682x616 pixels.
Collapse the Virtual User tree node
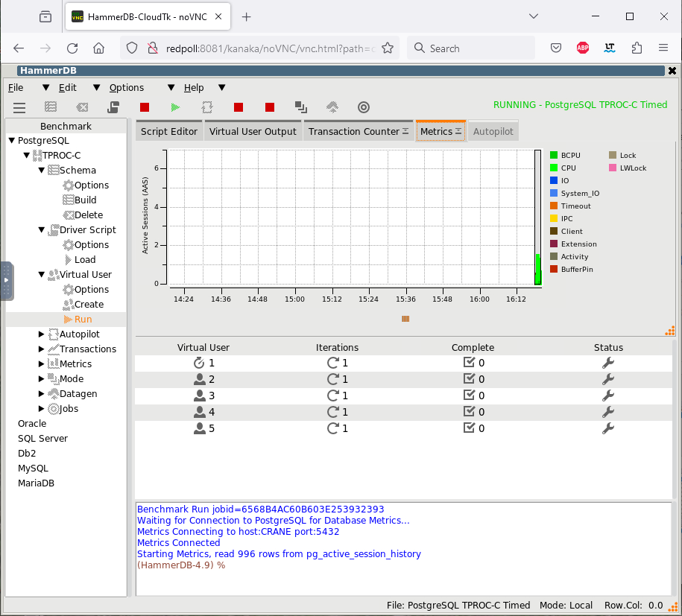(x=41, y=274)
